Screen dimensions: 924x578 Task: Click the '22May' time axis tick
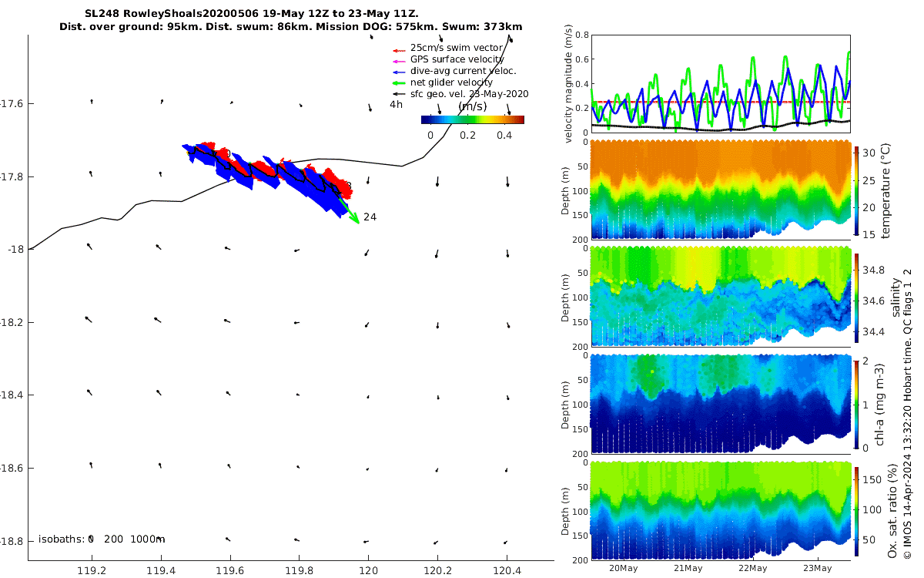click(x=753, y=569)
